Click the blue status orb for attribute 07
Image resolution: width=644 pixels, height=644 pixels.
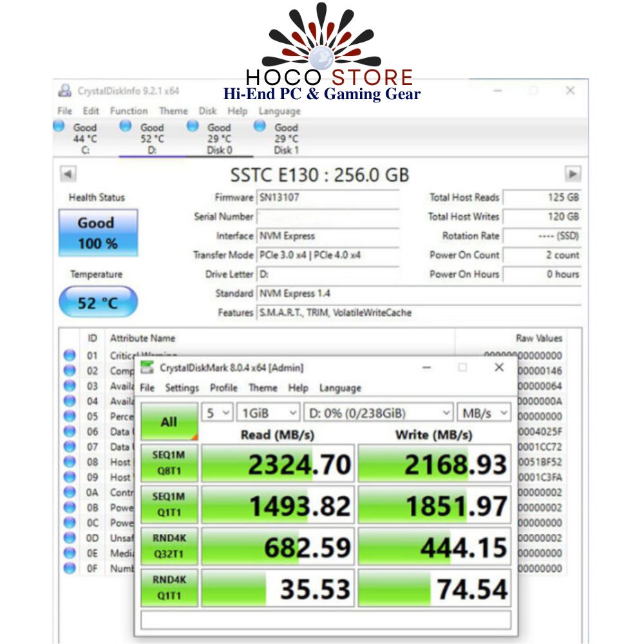70,446
